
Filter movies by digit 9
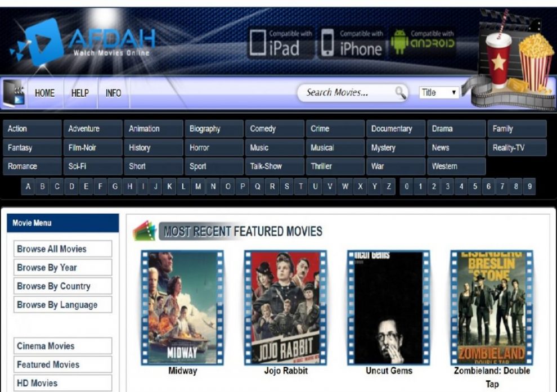529,186
